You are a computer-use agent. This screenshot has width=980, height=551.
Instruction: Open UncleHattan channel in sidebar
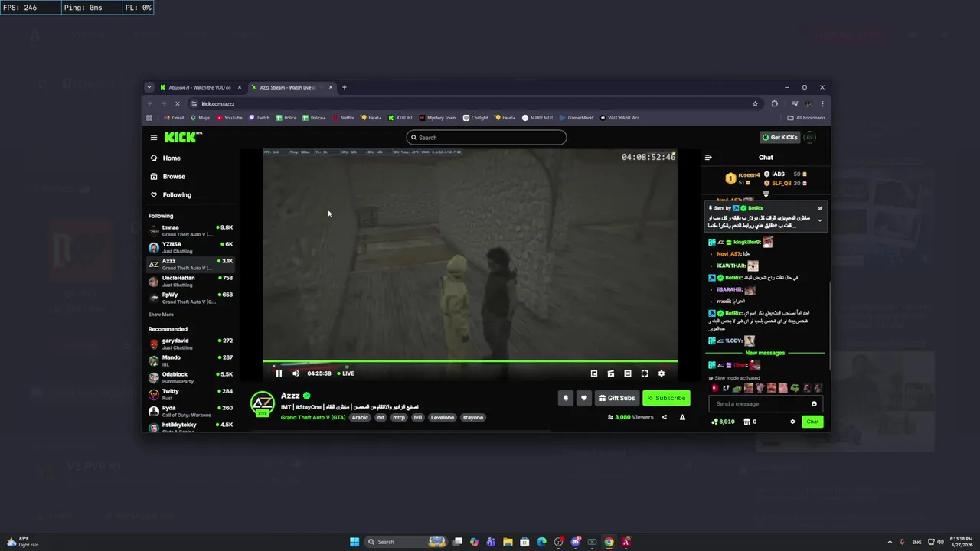[x=191, y=281]
